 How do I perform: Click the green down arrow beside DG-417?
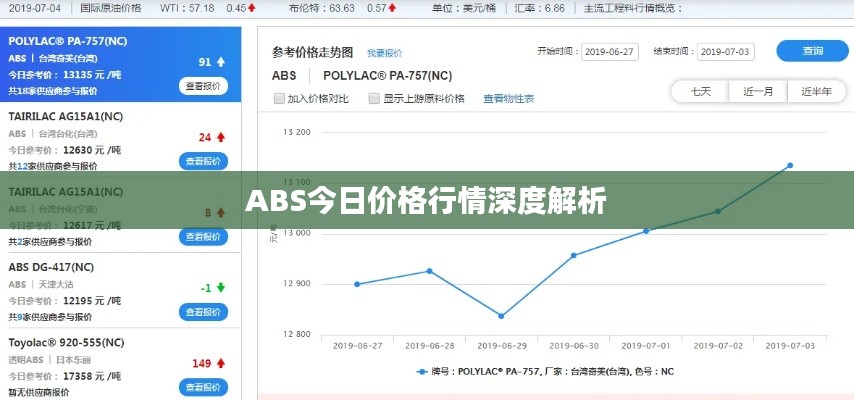(x=220, y=288)
